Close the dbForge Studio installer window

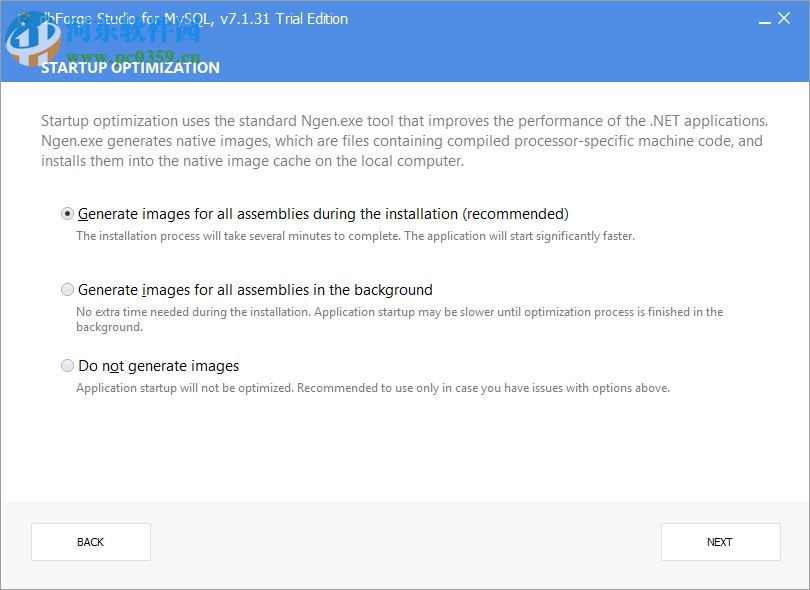(785, 18)
